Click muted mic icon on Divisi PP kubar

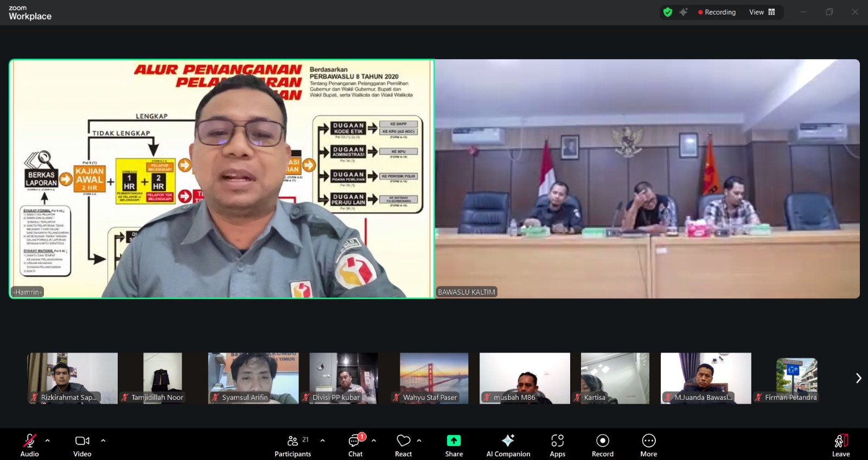(306, 398)
